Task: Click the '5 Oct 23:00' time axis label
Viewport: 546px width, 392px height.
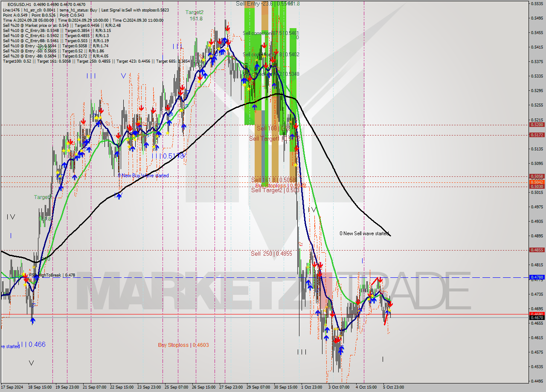Action: pos(393,387)
